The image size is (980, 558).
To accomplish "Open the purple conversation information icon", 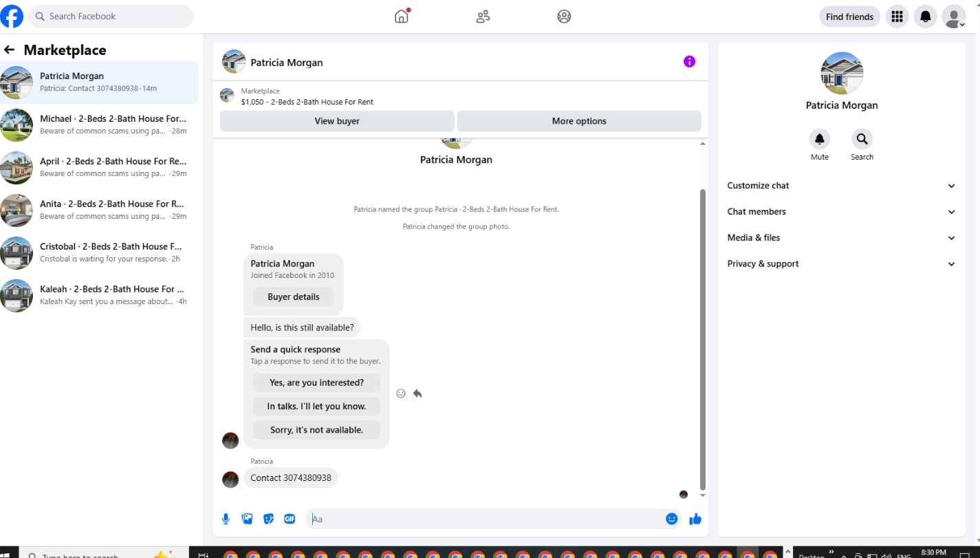I will [x=689, y=62].
